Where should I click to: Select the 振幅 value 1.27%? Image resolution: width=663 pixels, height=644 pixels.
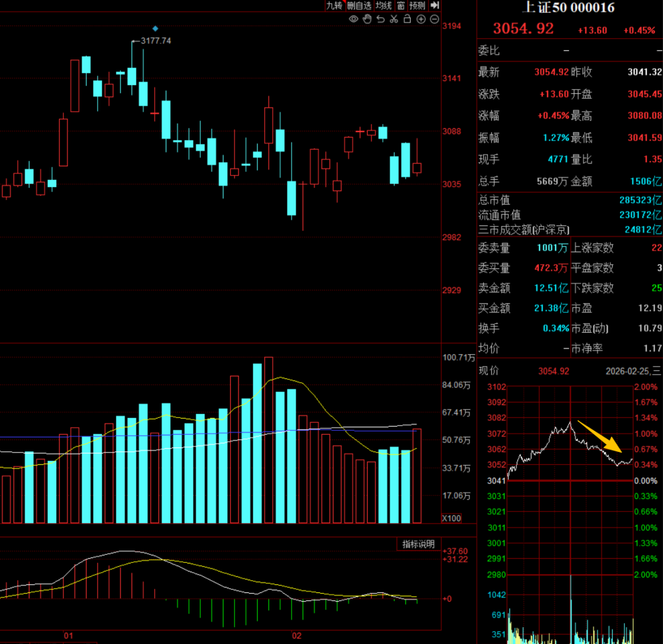[x=556, y=138]
